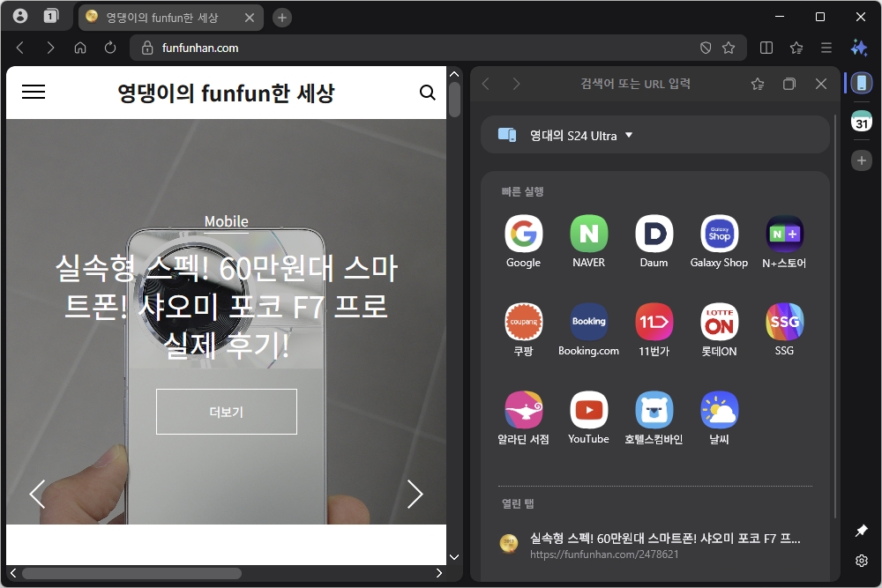The image size is (882, 588).
Task: Open the N+스토어 shortcut
Action: click(x=784, y=242)
